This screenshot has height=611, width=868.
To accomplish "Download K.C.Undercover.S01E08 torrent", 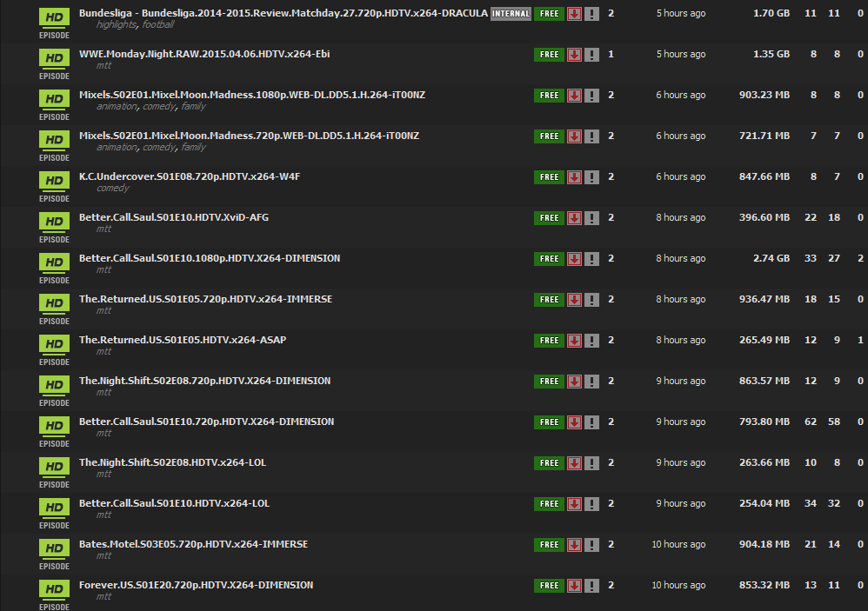I will point(574,177).
